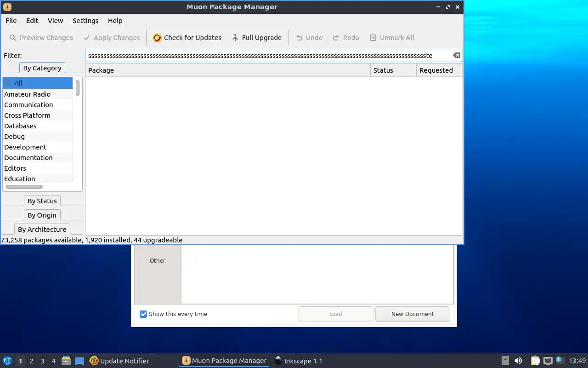Minimize the Muon Package Manager window
This screenshot has width=588, height=368.
(438, 7)
